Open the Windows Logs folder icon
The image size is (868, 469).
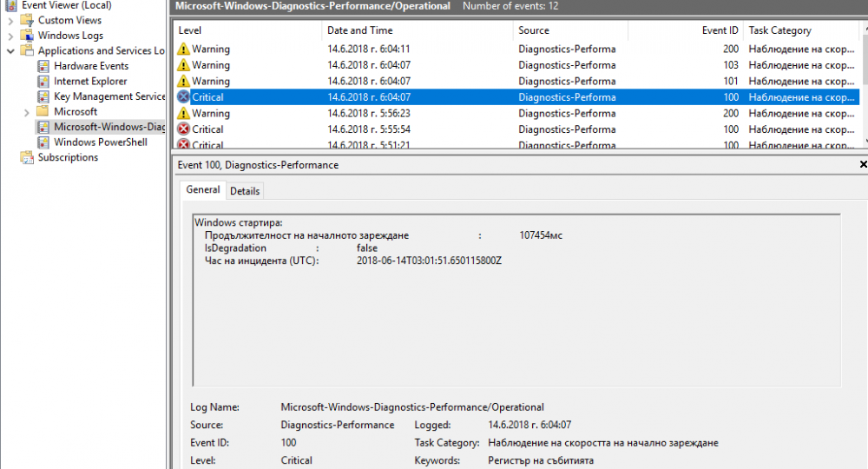pos(27,36)
